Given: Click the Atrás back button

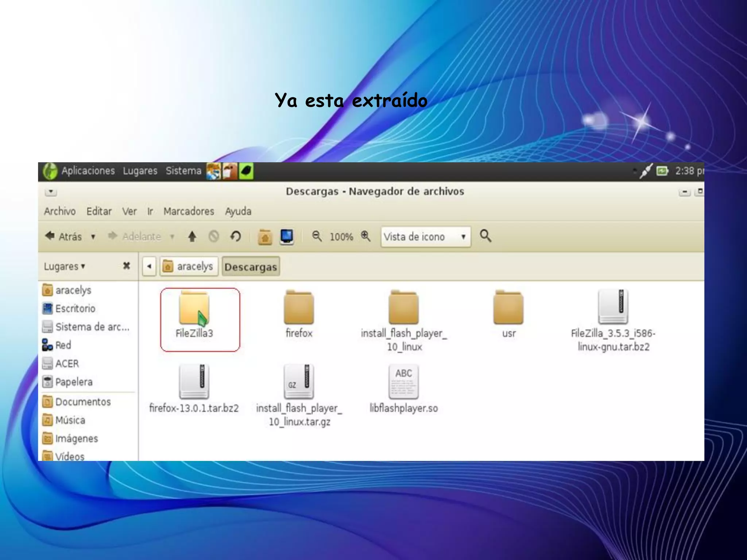Looking at the screenshot, I should point(64,237).
